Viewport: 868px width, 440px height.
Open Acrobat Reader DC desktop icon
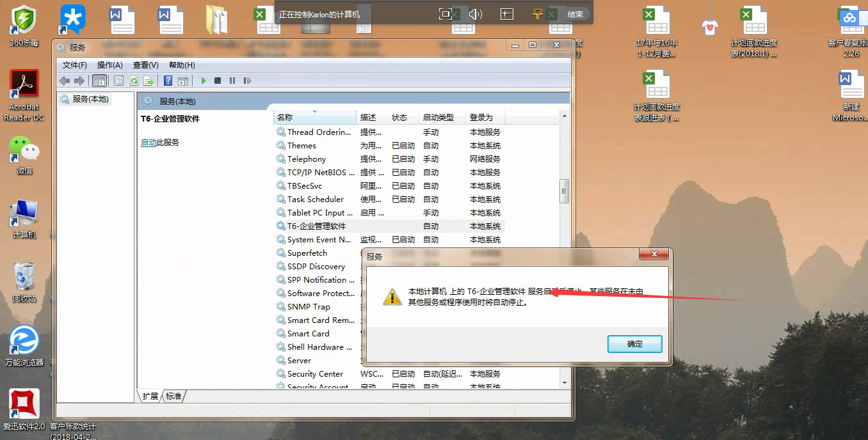point(24,96)
